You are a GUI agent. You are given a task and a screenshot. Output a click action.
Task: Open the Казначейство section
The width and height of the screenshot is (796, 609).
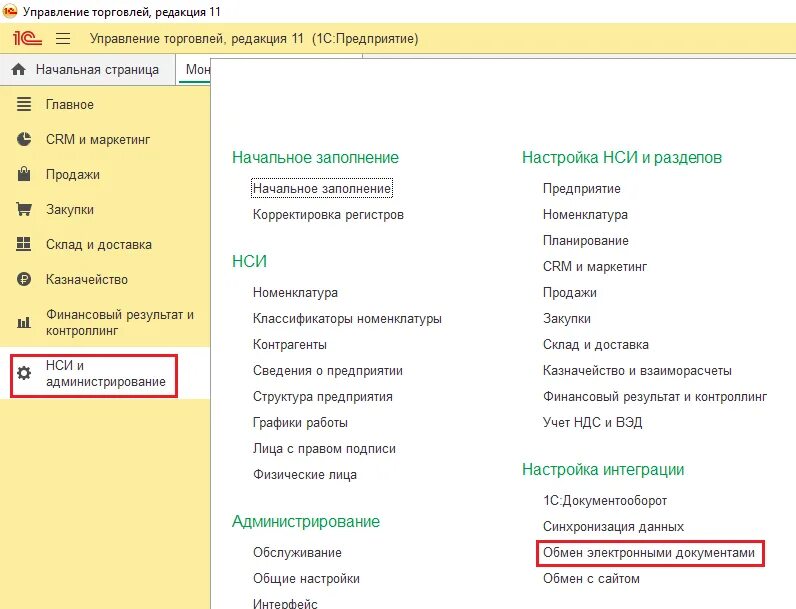(87, 280)
